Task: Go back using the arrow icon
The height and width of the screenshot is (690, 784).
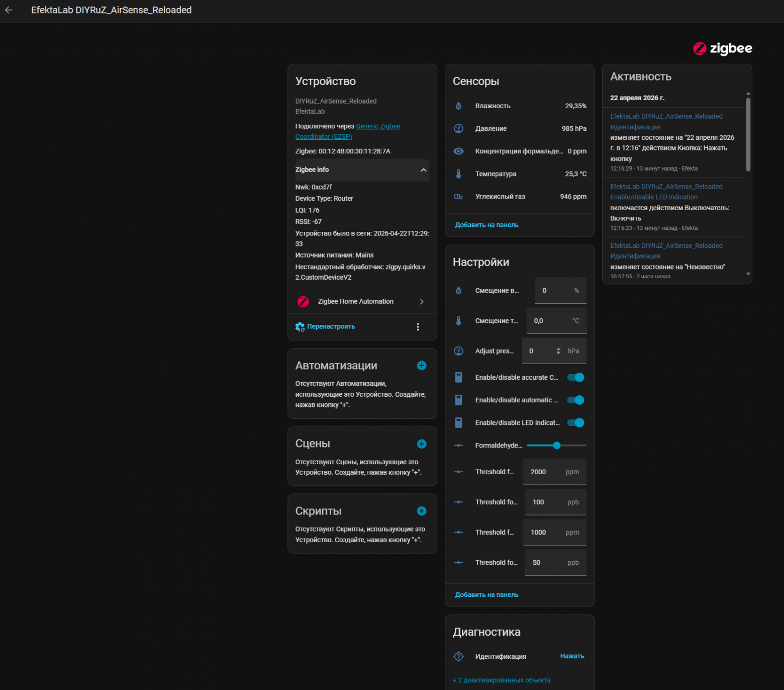Action: click(9, 10)
